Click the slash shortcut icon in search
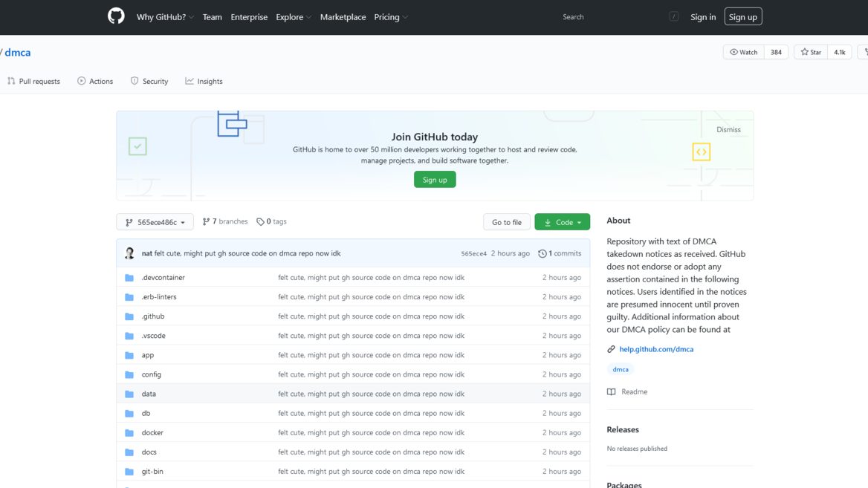Image resolution: width=868 pixels, height=488 pixels. [674, 16]
